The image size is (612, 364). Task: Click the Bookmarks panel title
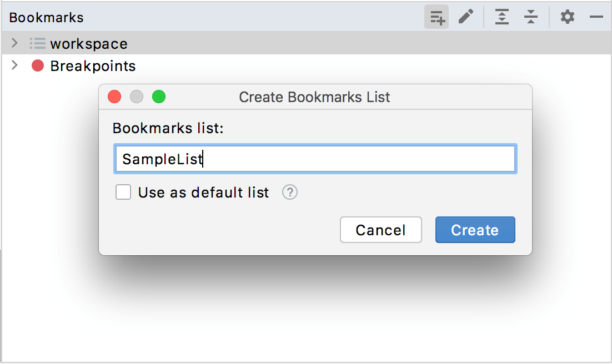(x=46, y=17)
